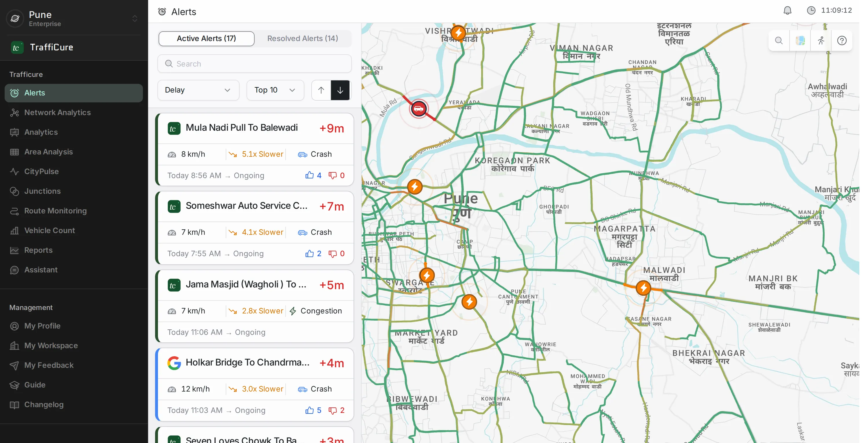
Task: Go to Area Analysis page
Action: 74,152
